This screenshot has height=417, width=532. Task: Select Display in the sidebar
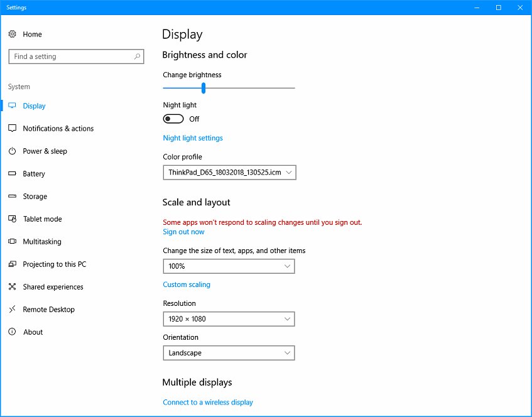(x=35, y=106)
